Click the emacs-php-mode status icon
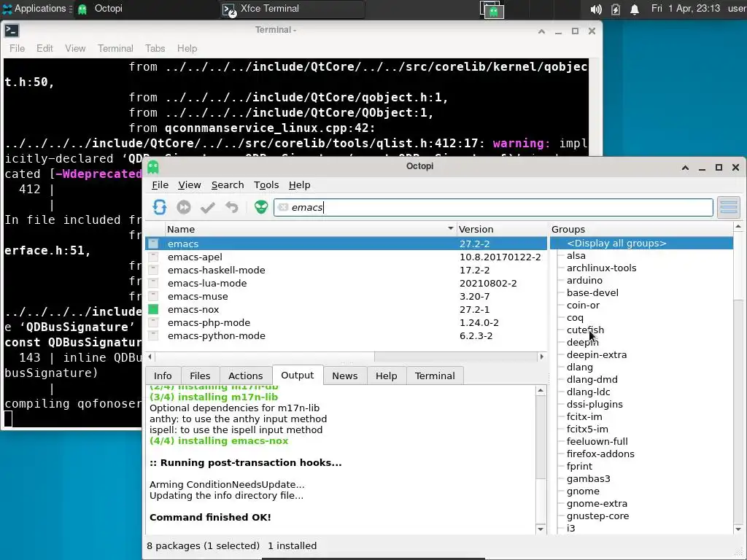The image size is (747, 560). point(153,322)
